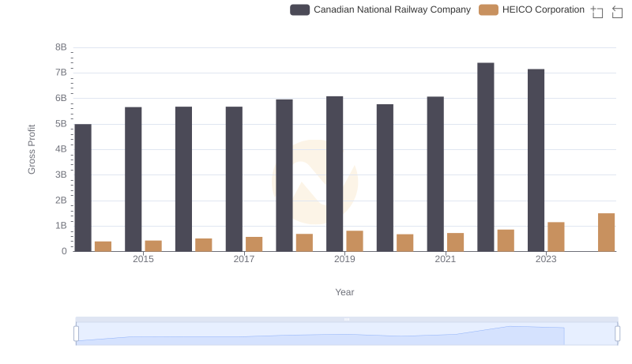Click the dark Canadian National legend swatch

299,9
